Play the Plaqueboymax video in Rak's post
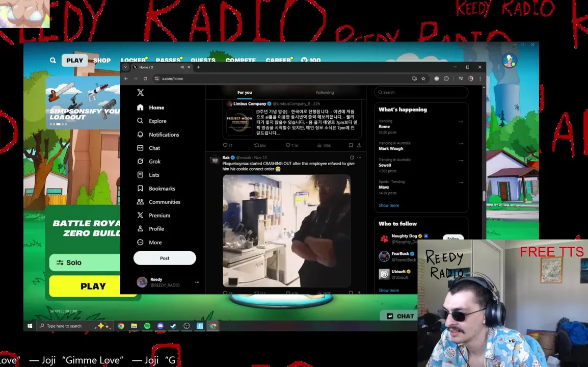 (x=286, y=231)
